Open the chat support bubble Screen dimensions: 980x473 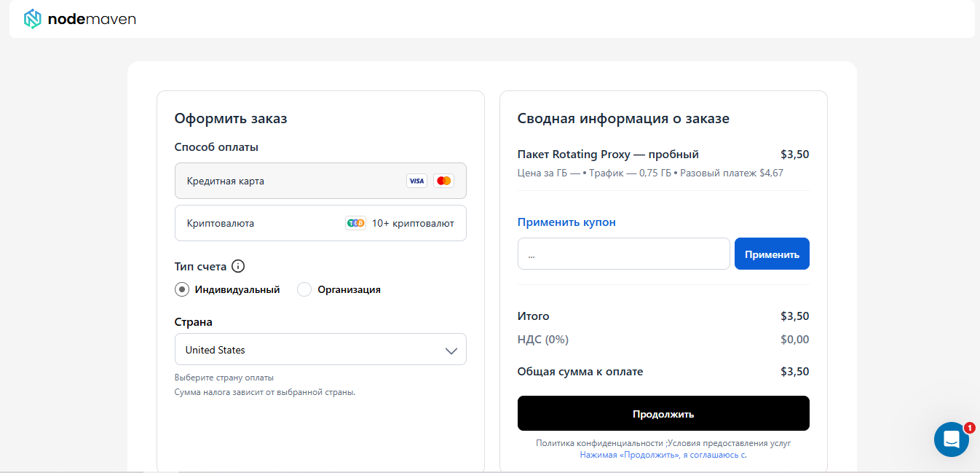951,439
